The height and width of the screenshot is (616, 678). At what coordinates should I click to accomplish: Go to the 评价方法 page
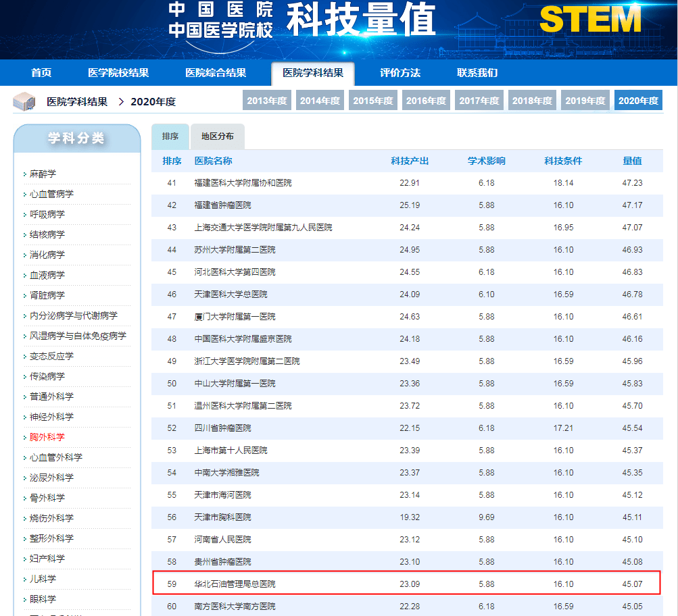click(x=399, y=73)
